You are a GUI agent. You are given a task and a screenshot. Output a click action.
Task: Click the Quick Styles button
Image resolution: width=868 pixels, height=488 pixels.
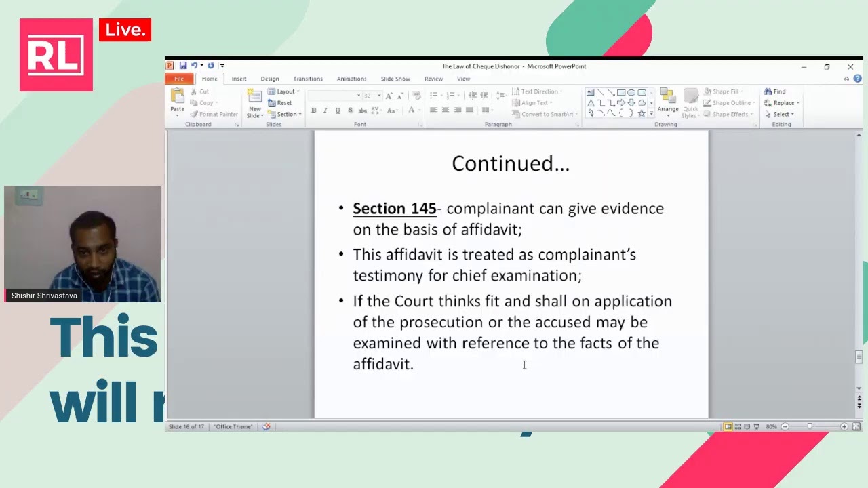tap(690, 102)
